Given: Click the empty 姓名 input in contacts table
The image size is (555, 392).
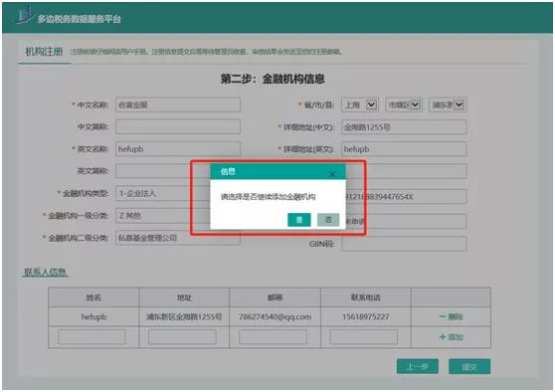Looking at the screenshot, I should click(92, 336).
